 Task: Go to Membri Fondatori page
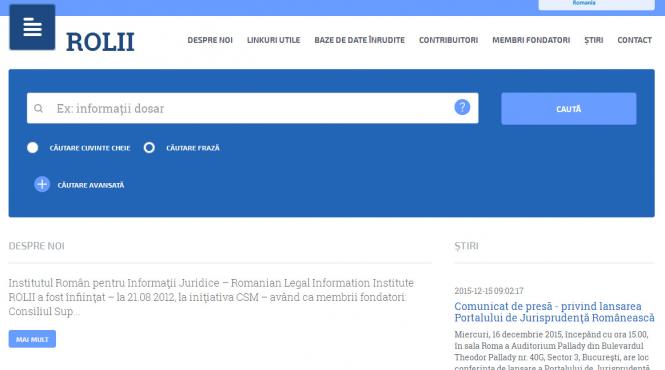click(x=531, y=40)
